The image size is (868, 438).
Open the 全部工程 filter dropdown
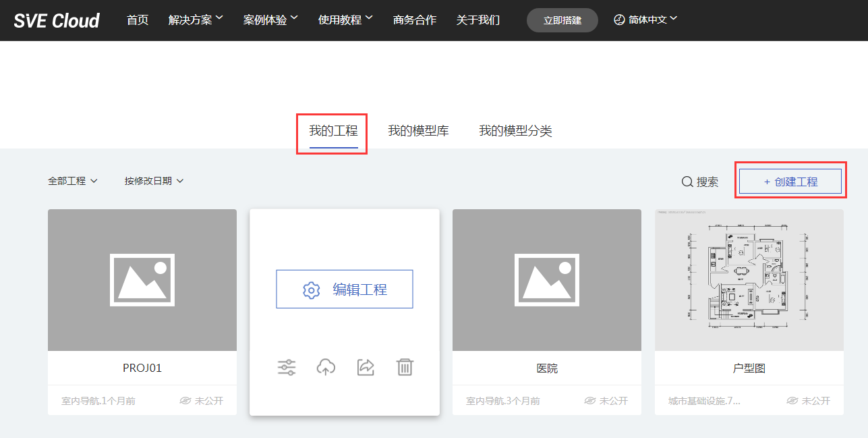click(x=72, y=180)
